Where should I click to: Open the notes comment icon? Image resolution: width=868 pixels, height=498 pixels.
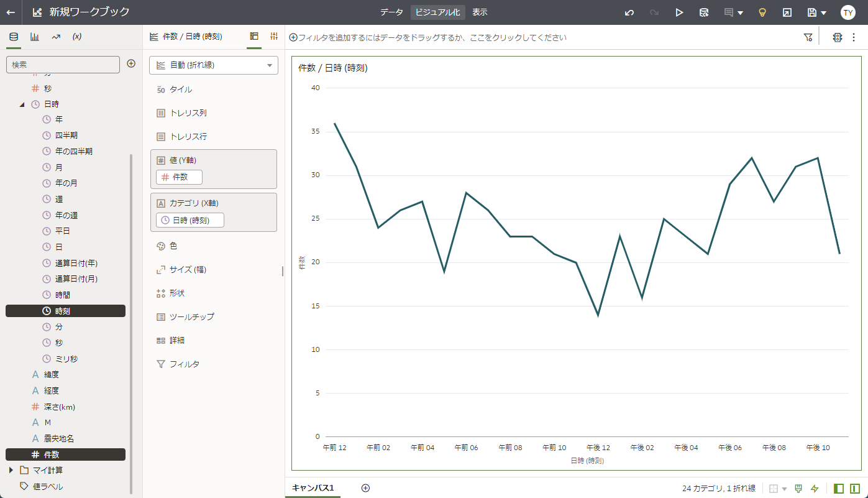[729, 12]
